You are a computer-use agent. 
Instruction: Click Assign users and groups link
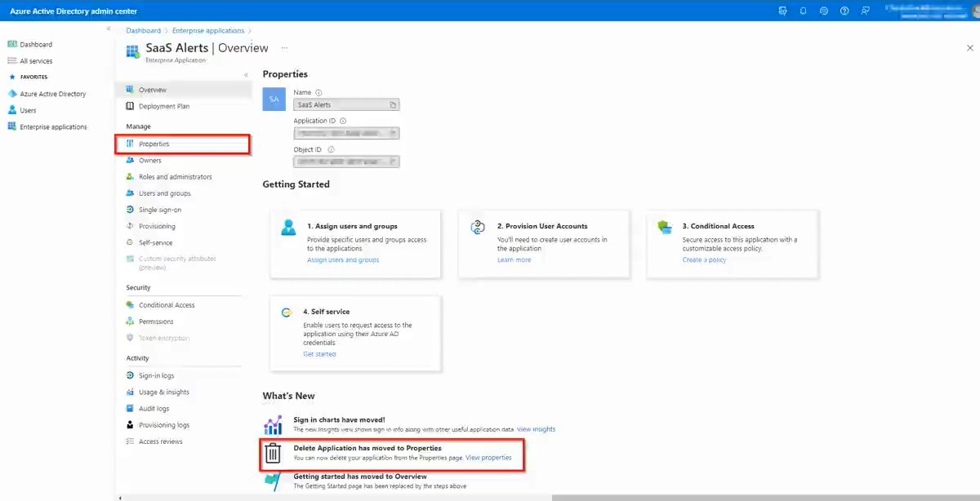pos(343,260)
